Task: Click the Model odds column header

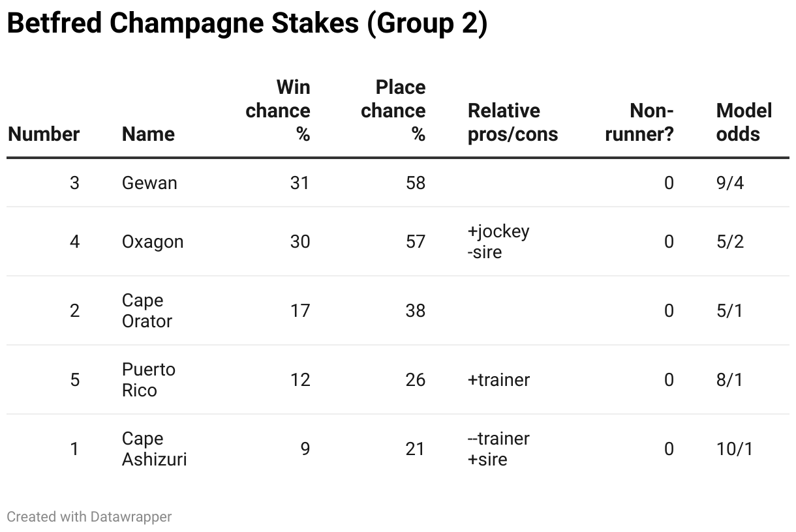Action: [x=744, y=123]
